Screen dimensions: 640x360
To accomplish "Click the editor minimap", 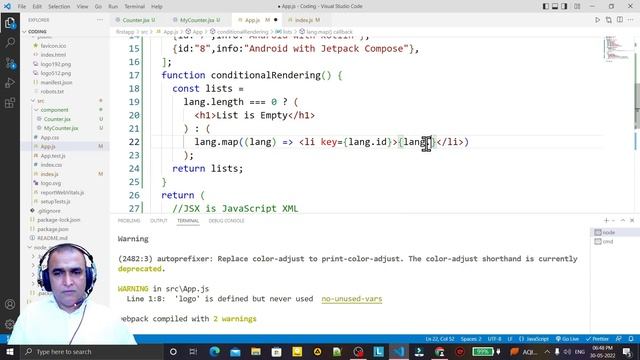I will pyautogui.click(x=617, y=49).
